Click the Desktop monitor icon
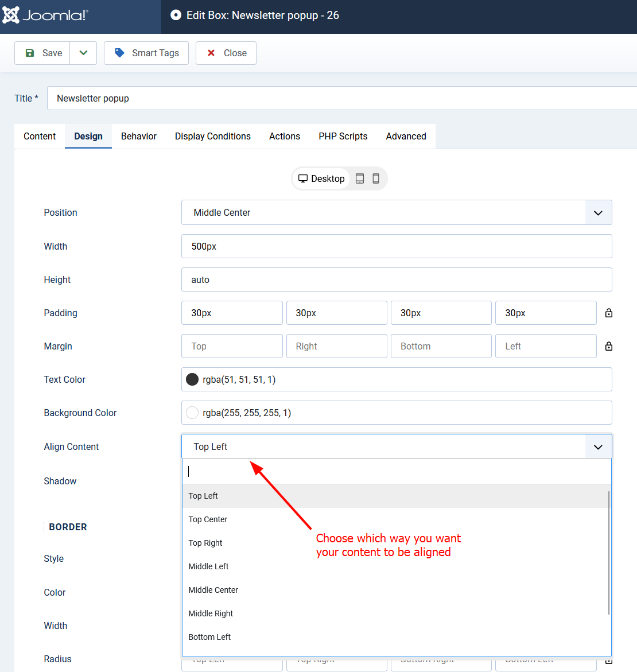This screenshot has height=672, width=637. point(303,178)
